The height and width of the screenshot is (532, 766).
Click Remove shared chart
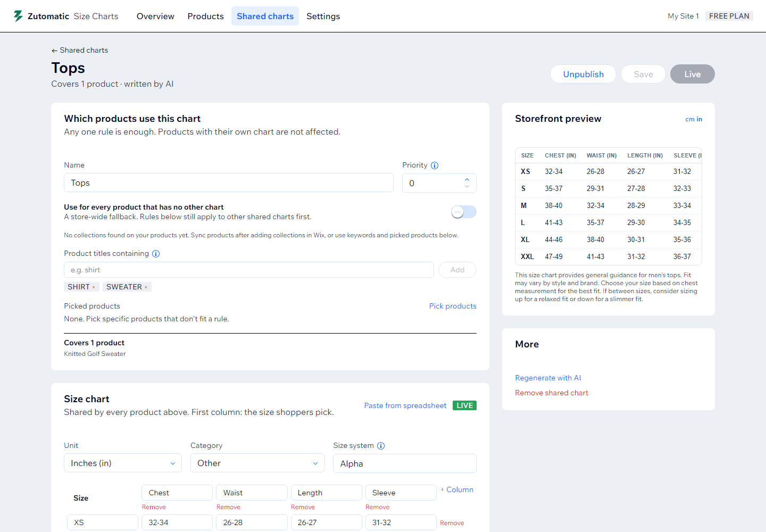pyautogui.click(x=552, y=393)
